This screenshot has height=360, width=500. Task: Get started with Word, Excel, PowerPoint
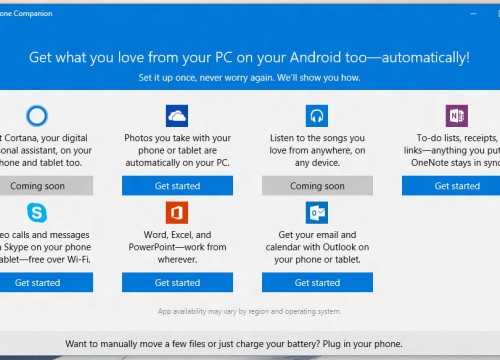[177, 282]
